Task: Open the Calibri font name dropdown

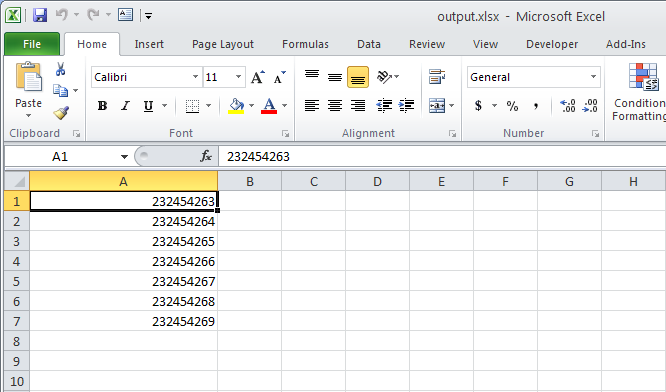Action: 195,77
